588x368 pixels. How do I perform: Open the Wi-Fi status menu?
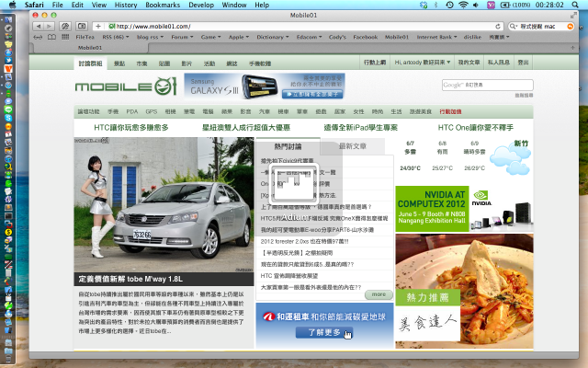click(x=463, y=5)
